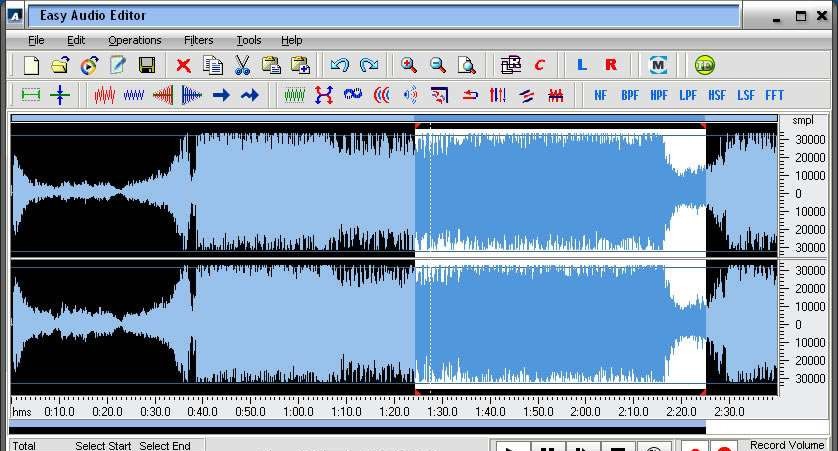
Task: Select the right channel R button
Action: pyautogui.click(x=611, y=66)
